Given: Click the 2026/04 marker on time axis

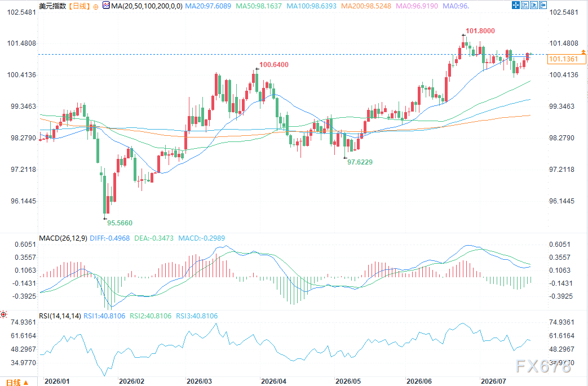Looking at the screenshot, I should coord(273,381).
